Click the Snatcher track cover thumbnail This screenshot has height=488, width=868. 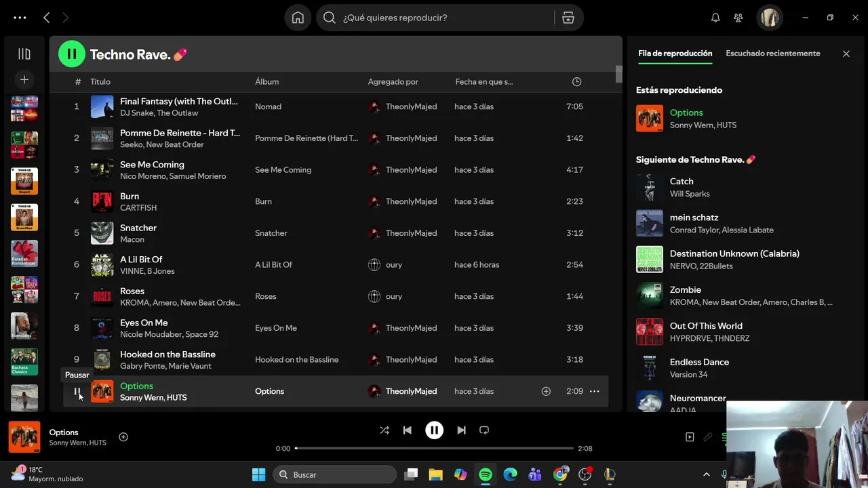point(102,233)
